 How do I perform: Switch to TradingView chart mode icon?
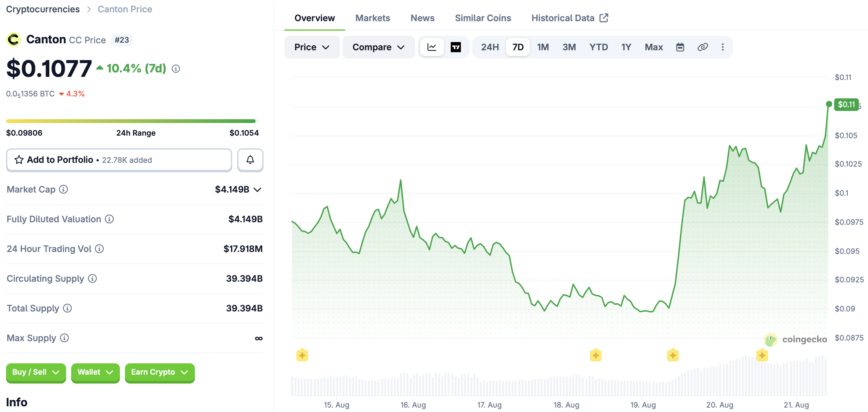456,47
